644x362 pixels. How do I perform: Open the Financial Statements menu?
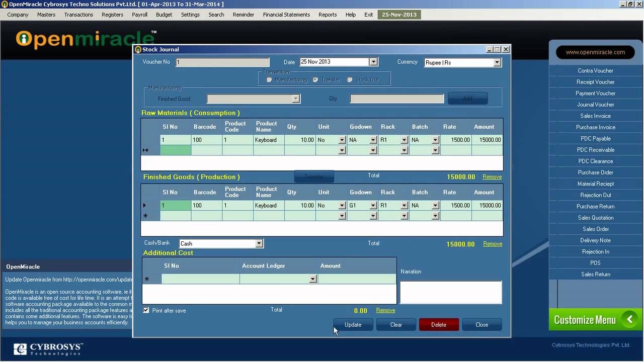(286, 15)
